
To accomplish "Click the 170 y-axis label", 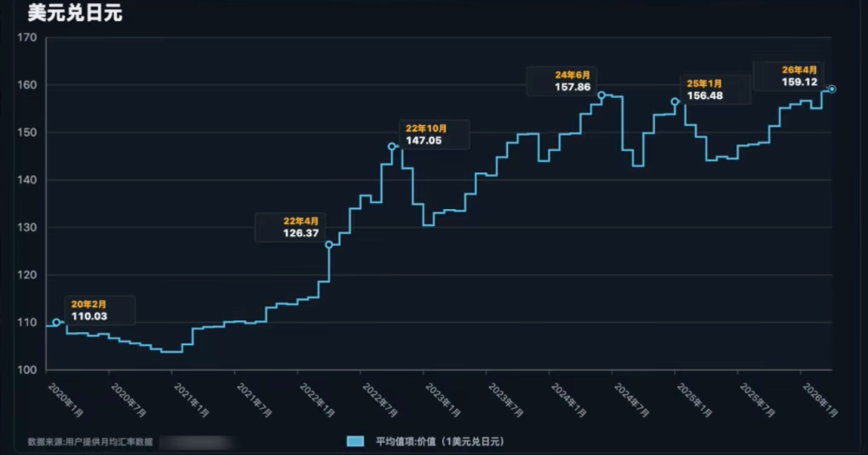I will [x=27, y=38].
